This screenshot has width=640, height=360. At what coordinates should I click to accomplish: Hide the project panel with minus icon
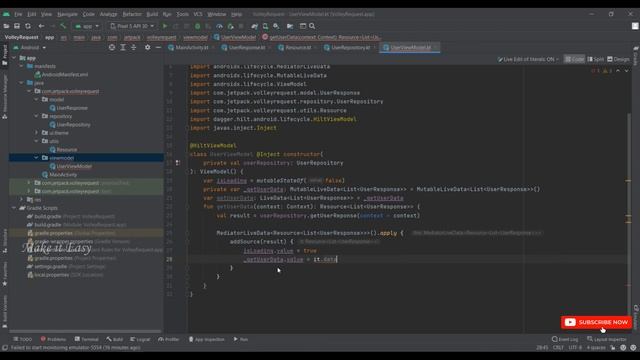158,47
